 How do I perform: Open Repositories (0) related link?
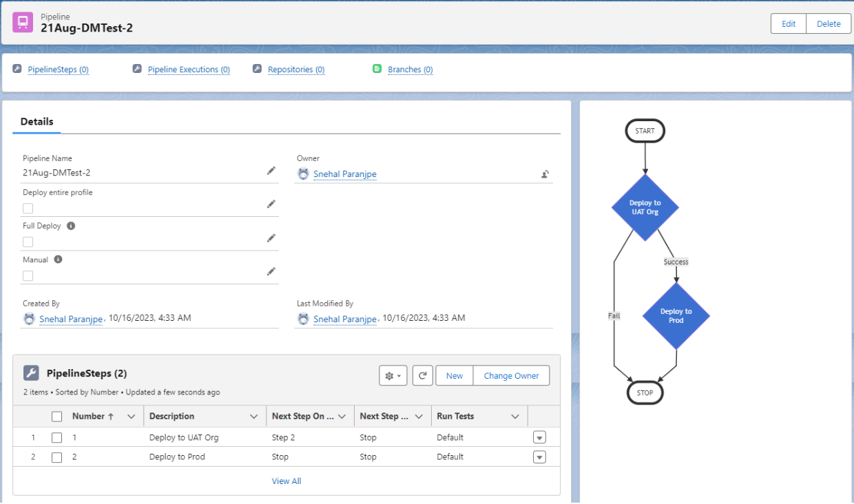pos(296,70)
